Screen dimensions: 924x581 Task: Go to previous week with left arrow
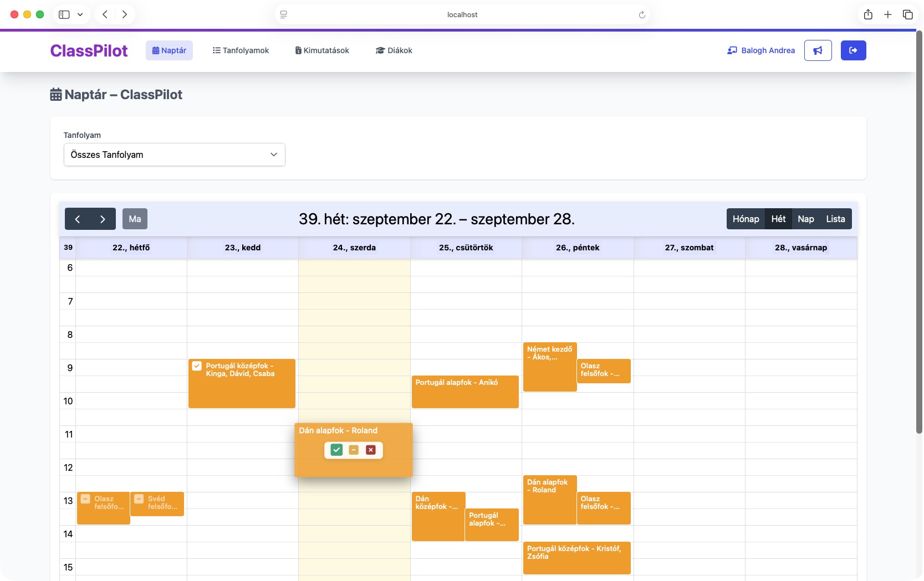pos(78,219)
